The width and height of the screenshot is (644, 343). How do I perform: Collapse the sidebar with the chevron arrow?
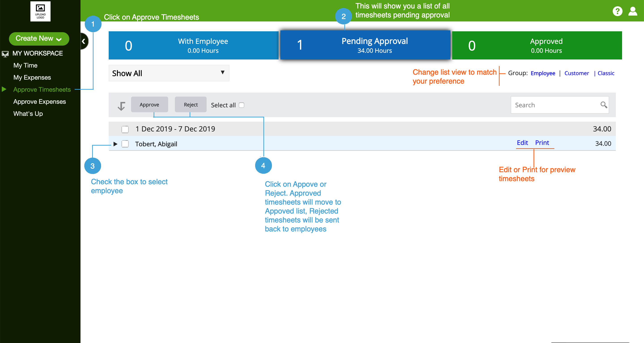pos(84,41)
